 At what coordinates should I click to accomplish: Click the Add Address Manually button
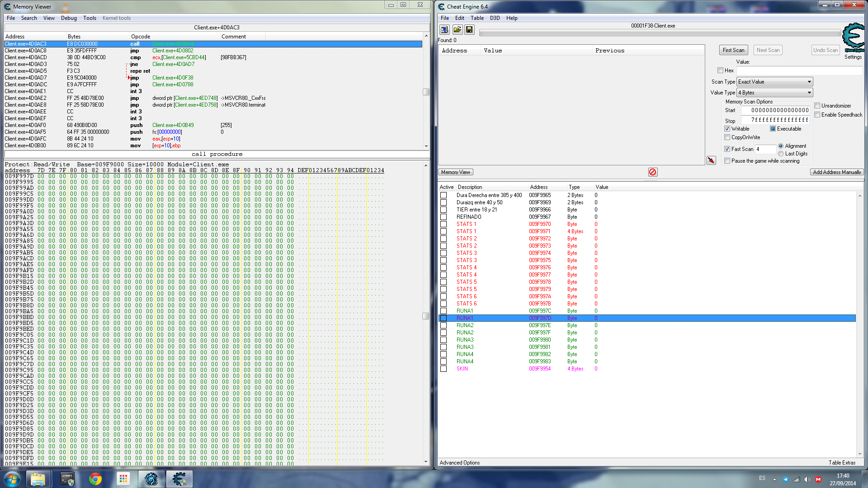836,172
